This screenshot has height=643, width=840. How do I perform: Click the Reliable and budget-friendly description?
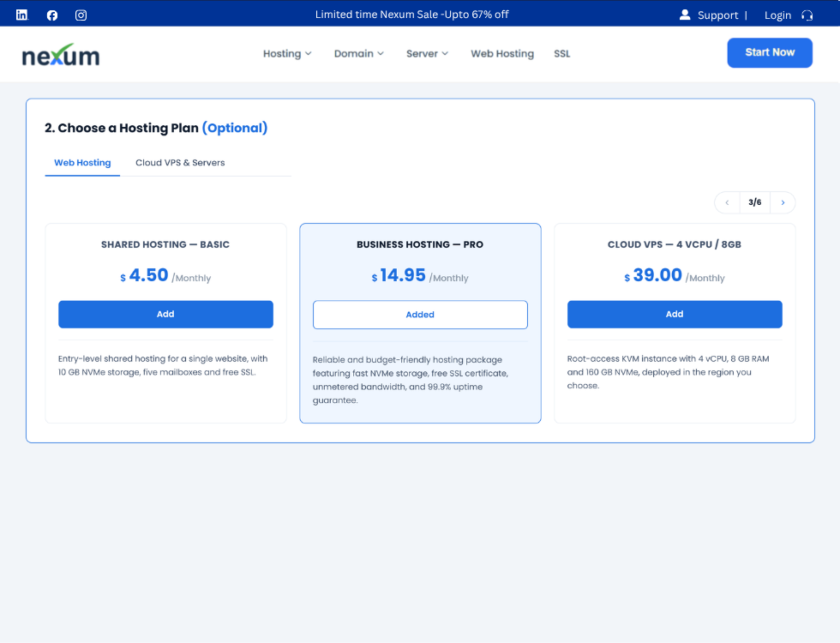411,380
